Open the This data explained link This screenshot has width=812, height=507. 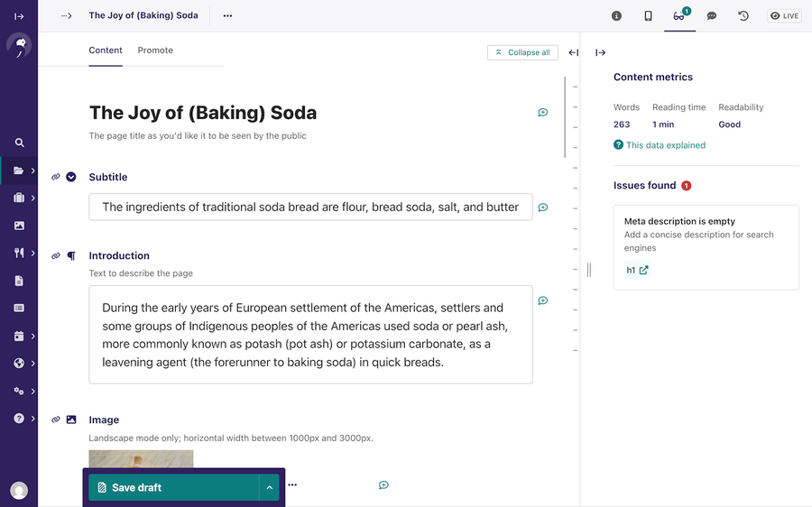pyautogui.click(x=660, y=145)
